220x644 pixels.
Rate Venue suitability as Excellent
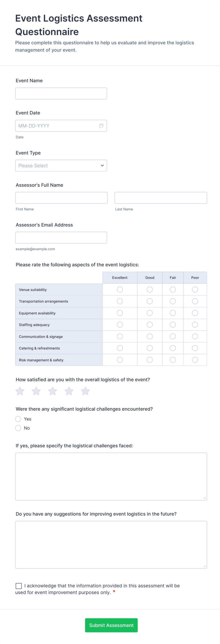tap(120, 290)
